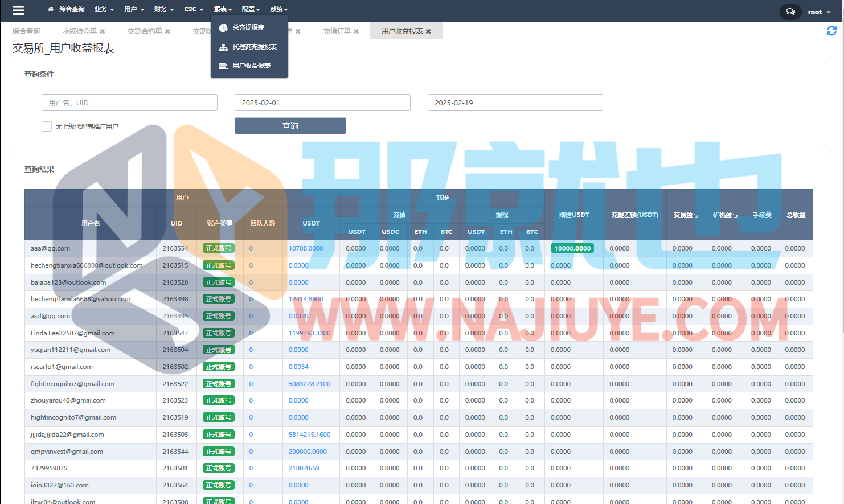Click the blue refresh icon
Screen dimensions: 844x504
tap(831, 31)
